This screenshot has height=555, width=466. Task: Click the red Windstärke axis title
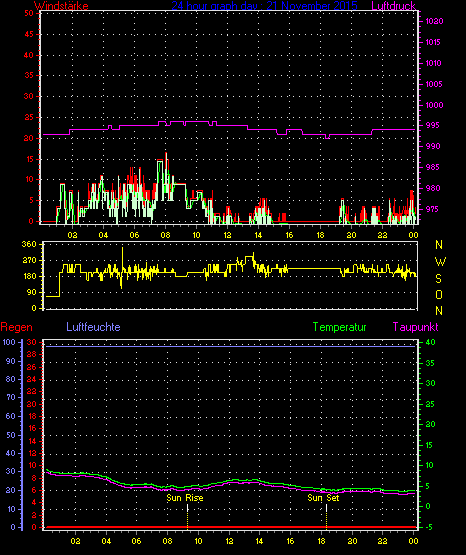tap(61, 6)
